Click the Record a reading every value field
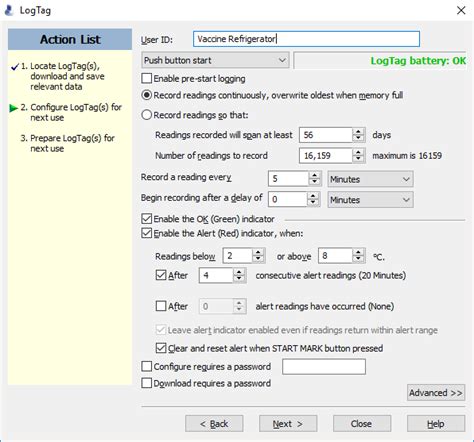Image resolution: width=474 pixels, height=442 pixels. pos(288,179)
